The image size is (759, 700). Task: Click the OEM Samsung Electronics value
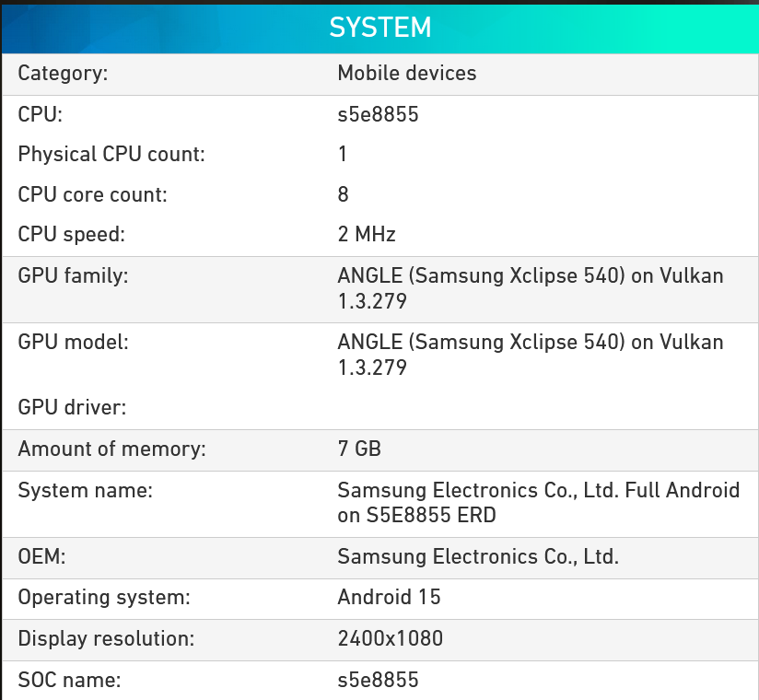[x=478, y=556]
